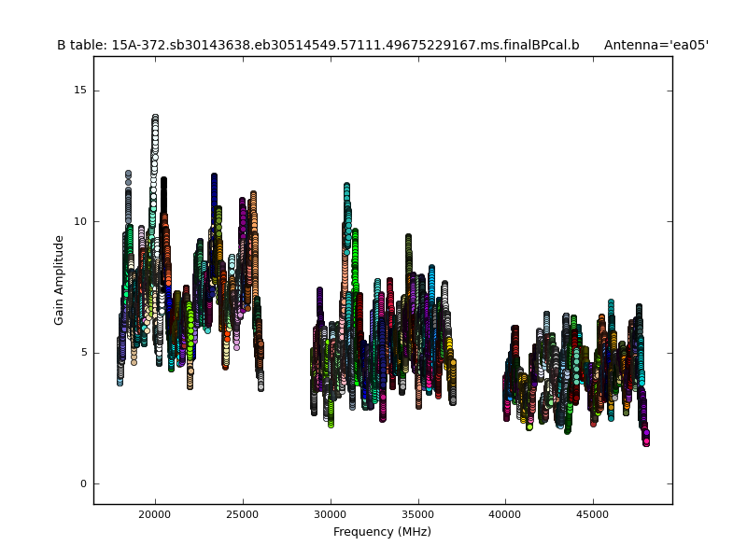Click the cyan data peak near 31000 MHz
The width and height of the screenshot is (747, 560).
click(346, 189)
